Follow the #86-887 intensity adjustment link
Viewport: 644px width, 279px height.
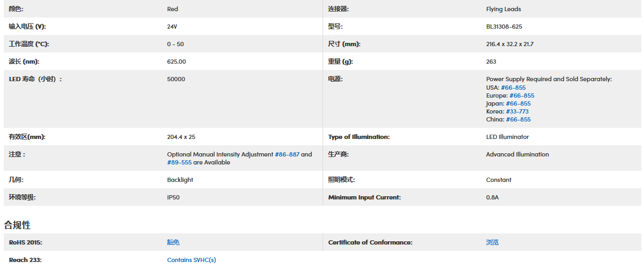click(287, 154)
